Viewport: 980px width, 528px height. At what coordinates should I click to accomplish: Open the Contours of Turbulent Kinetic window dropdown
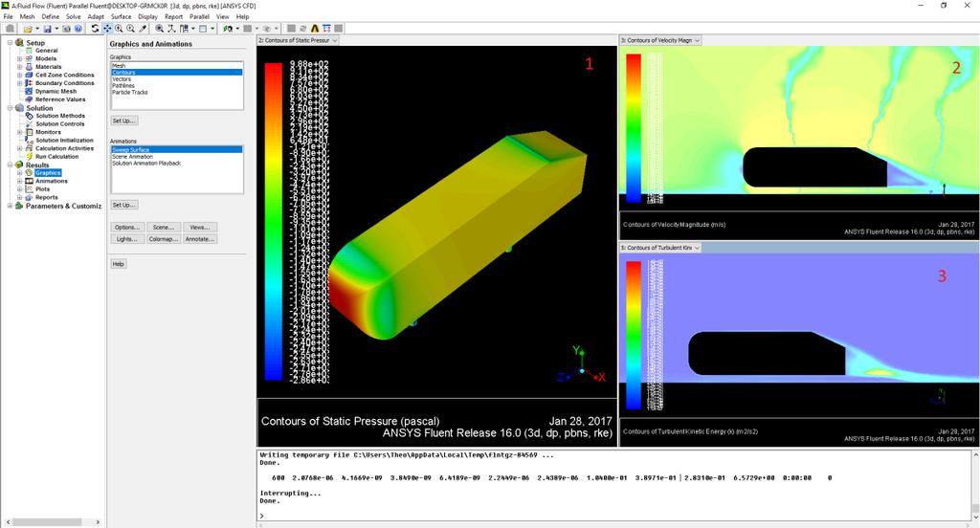(697, 248)
